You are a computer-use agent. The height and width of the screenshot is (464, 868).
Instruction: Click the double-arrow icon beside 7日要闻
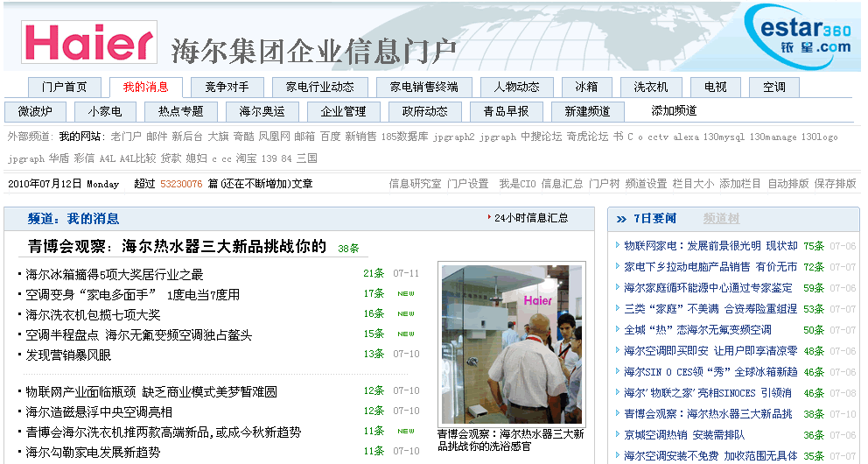click(x=621, y=219)
